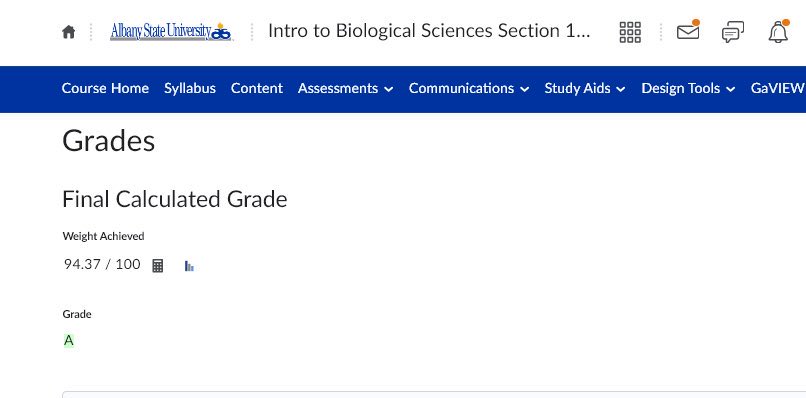
Task: Open subscription alerts chat bubble icon
Action: point(732,32)
